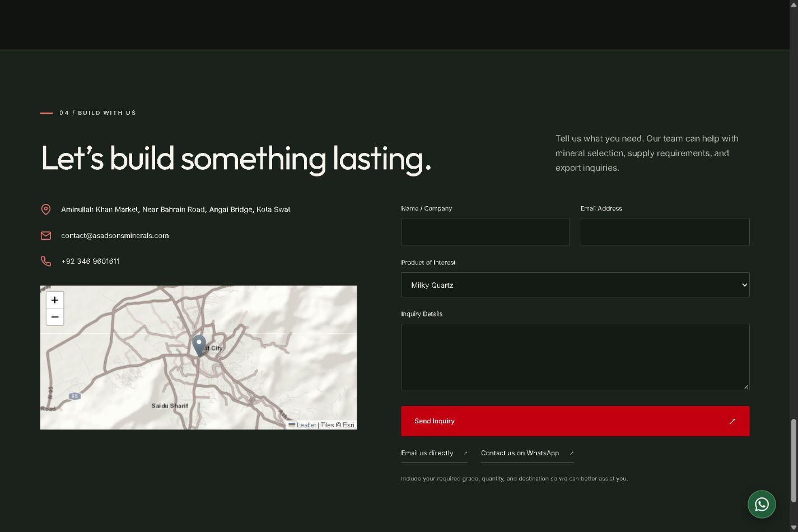Click the phone handset icon
Screen dimensions: 798x532
46,262
